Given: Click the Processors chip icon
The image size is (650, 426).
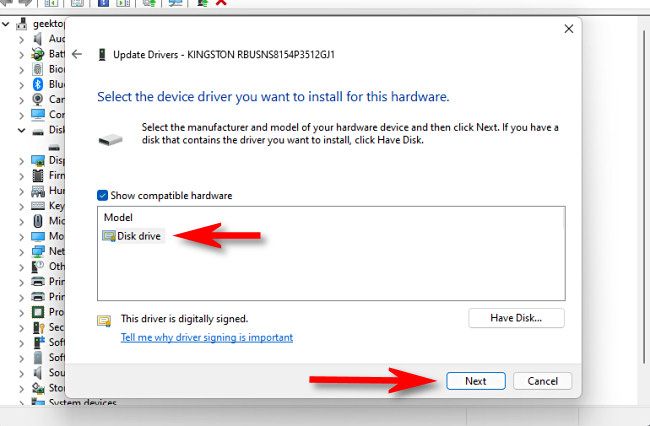Looking at the screenshot, I should pos(38,312).
